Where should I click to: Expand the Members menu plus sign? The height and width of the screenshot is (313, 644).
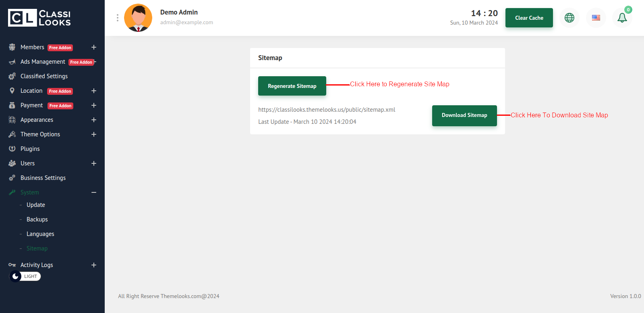[94, 47]
